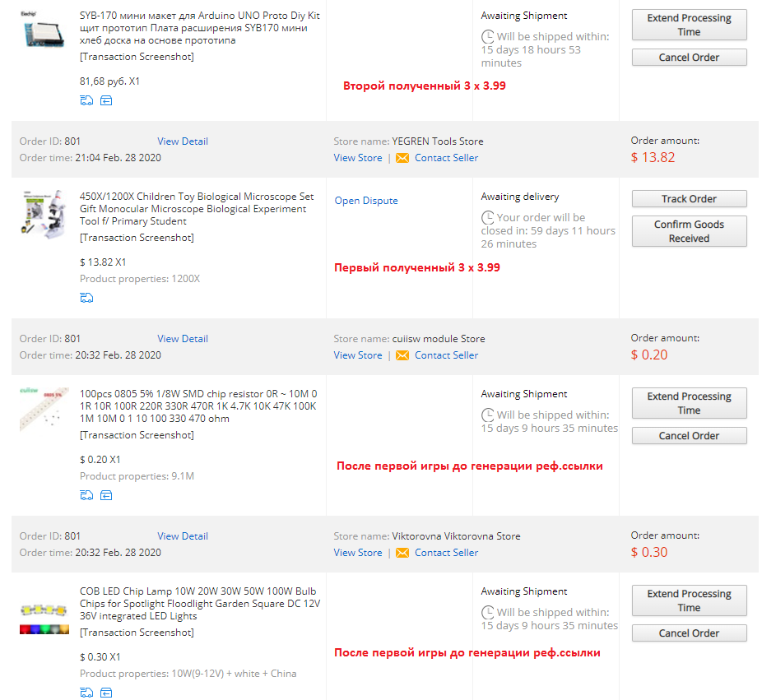Click shipping truck icon under SYB-170 breadboard item
The image size is (762, 700).
[86, 100]
